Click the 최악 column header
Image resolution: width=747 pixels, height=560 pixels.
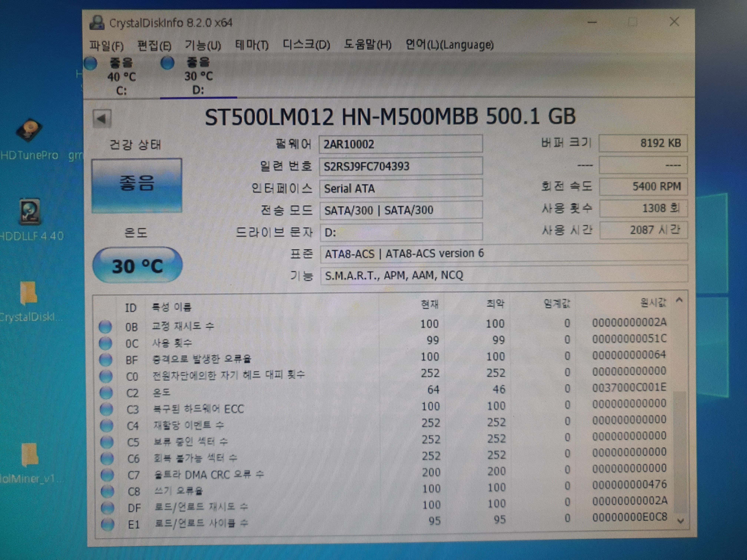tap(495, 304)
